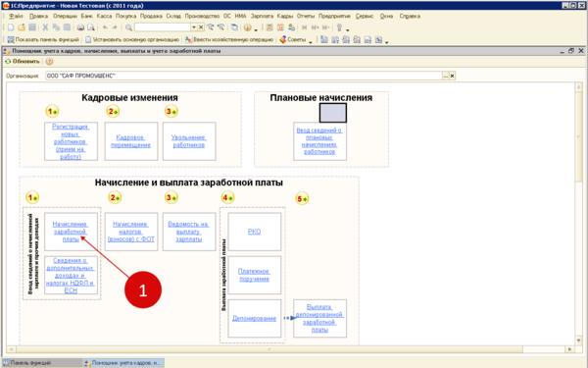Image resolution: width=588 pixels, height=368 pixels.
Task: Click Ввести хозяйственную операцию
Action: pyautogui.click(x=229, y=39)
